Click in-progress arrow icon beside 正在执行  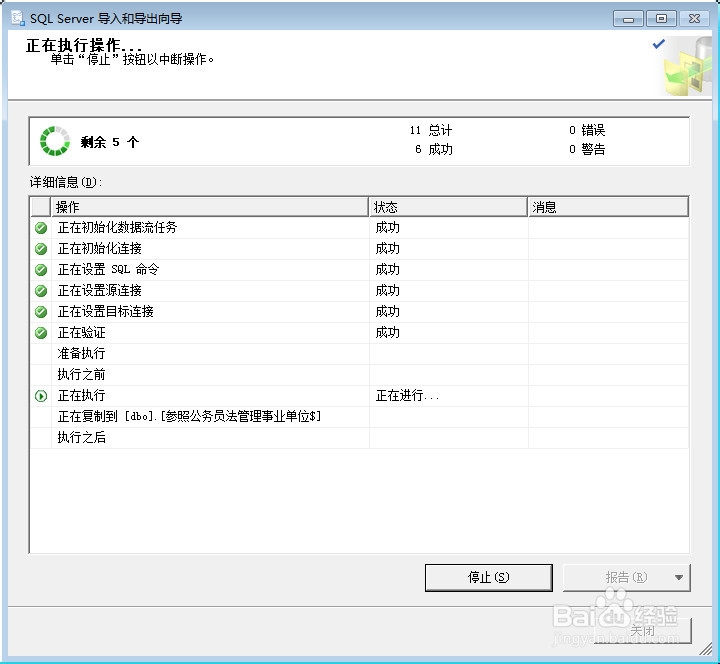coord(41,396)
